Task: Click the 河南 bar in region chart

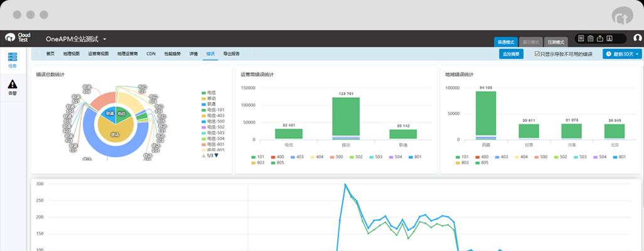Action: (571, 132)
